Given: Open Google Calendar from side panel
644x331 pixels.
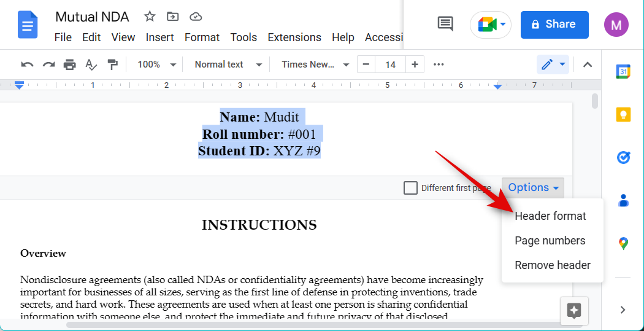Looking at the screenshot, I should (x=623, y=72).
